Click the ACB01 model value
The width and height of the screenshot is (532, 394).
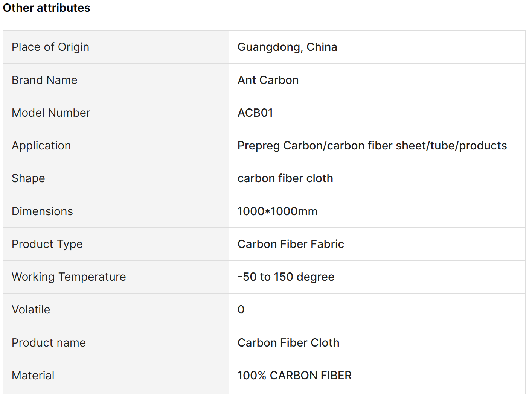coord(255,113)
